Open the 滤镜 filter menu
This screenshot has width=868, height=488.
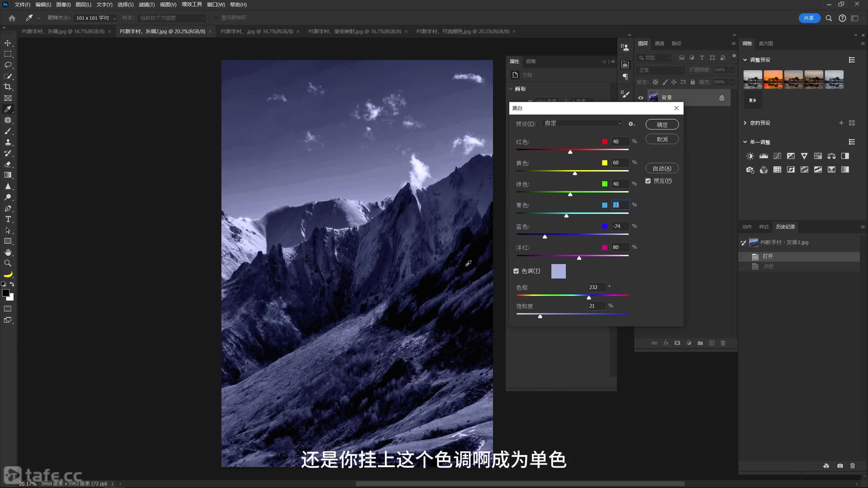click(x=146, y=5)
